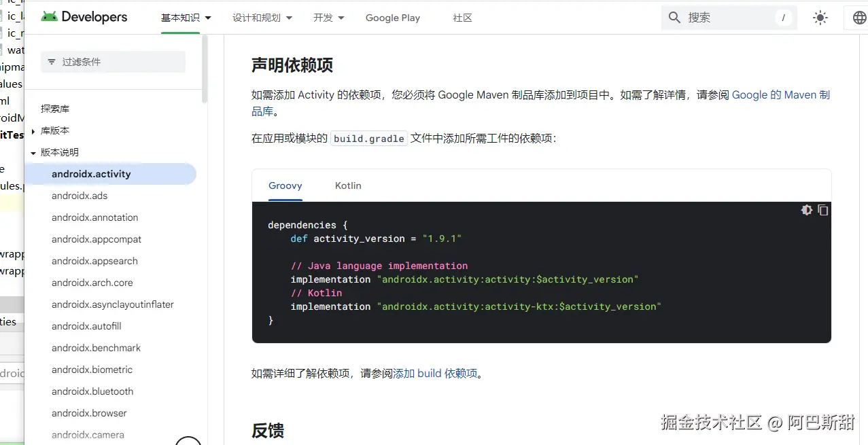The width and height of the screenshot is (868, 445).
Task: Click the activity-ktx implementation code line
Action: (476, 306)
